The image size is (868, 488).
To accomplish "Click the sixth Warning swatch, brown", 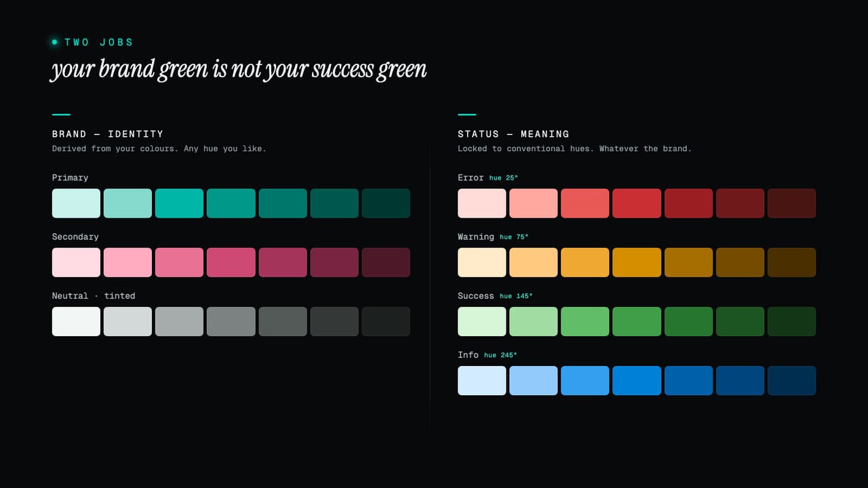I will pyautogui.click(x=740, y=262).
